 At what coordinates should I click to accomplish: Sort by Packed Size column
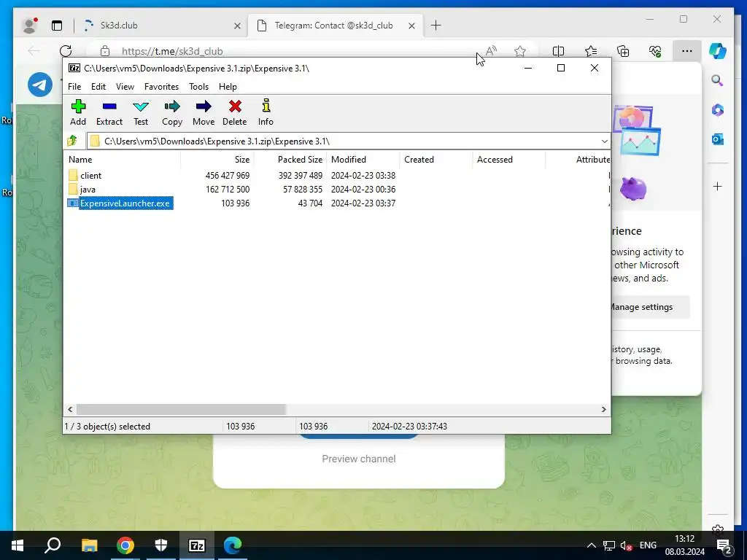click(x=290, y=160)
